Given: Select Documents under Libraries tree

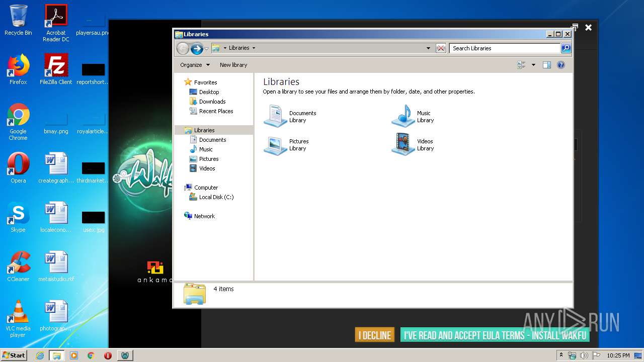Looking at the screenshot, I should tap(212, 140).
